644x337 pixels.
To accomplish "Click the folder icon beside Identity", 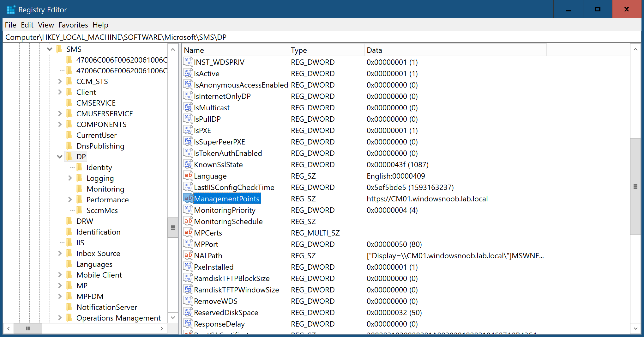I will point(80,167).
